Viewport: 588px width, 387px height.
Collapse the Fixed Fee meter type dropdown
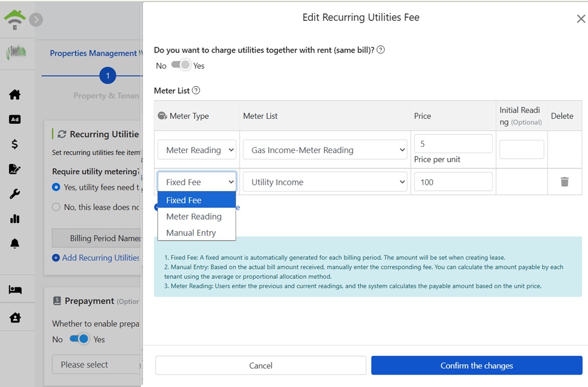point(197,182)
